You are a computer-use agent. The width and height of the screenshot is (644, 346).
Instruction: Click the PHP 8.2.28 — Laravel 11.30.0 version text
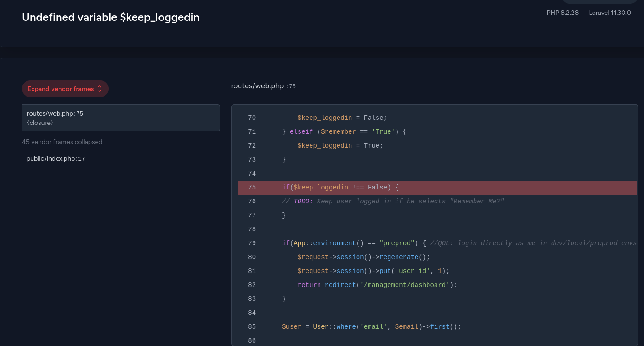click(x=588, y=13)
